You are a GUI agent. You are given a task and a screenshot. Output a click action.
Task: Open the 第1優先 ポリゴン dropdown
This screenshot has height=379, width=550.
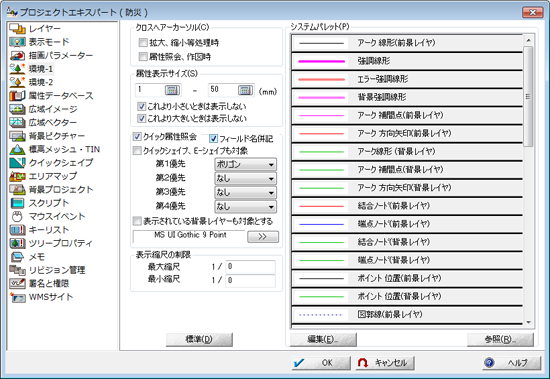coord(245,164)
